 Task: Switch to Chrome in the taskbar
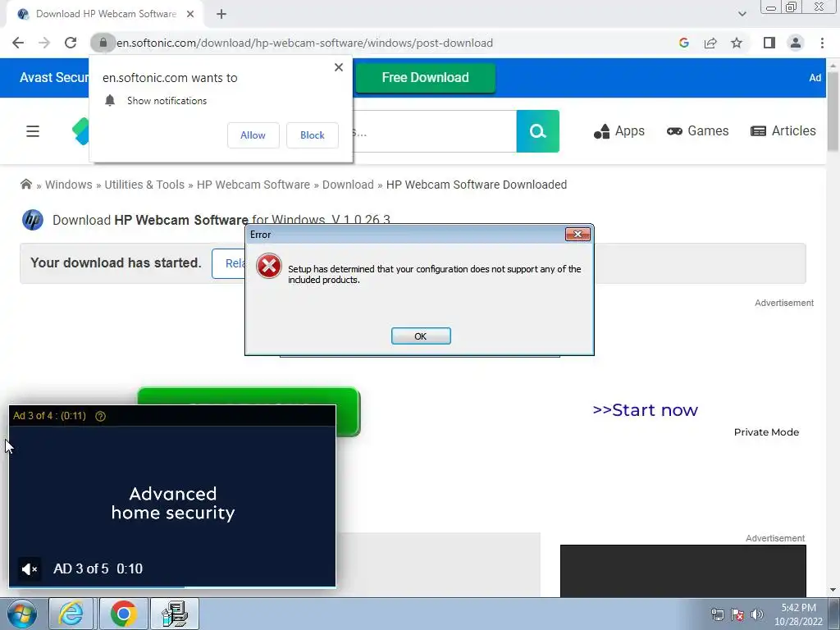(123, 614)
